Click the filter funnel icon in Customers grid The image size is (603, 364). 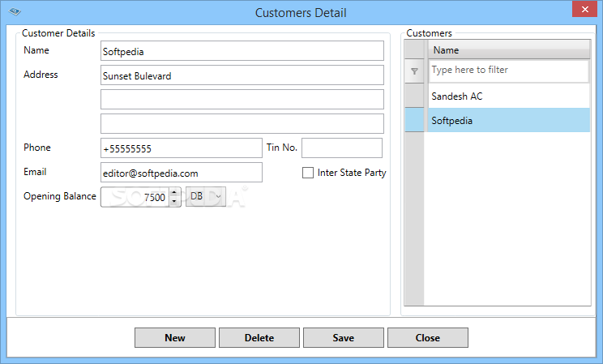414,71
